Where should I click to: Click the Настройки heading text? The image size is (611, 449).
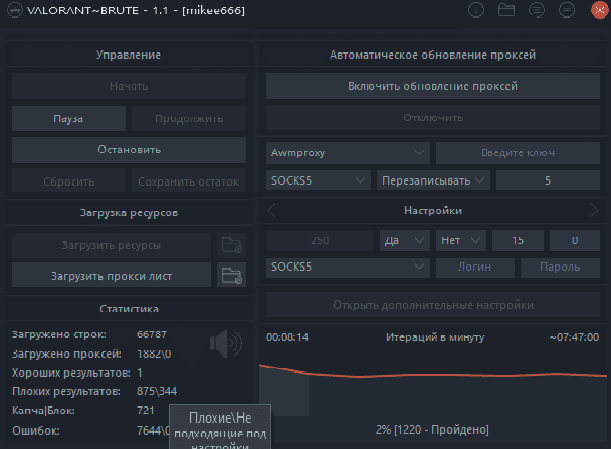[433, 210]
